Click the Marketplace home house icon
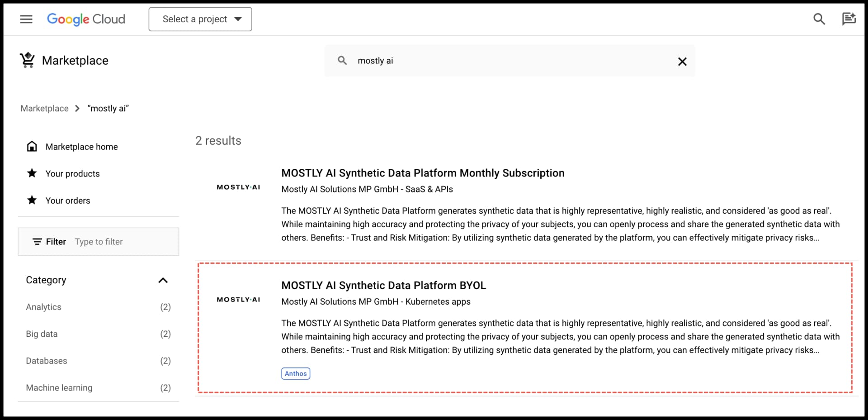This screenshot has height=420, width=868. tap(32, 146)
